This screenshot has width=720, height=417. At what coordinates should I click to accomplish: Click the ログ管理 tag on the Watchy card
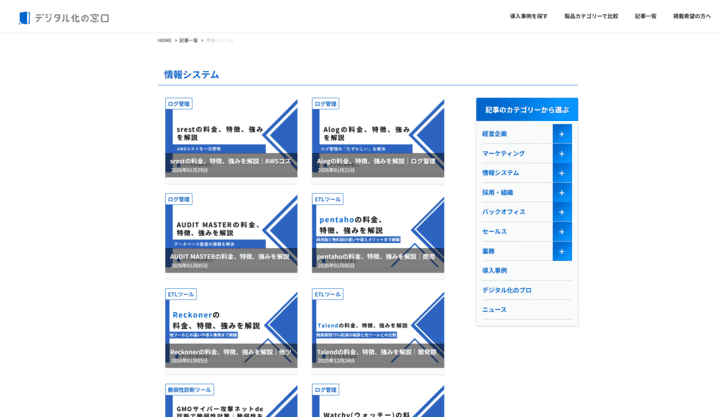pyautogui.click(x=326, y=390)
